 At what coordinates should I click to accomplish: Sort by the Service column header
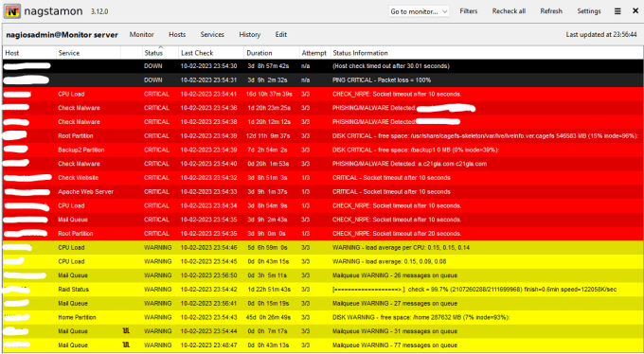(88, 53)
